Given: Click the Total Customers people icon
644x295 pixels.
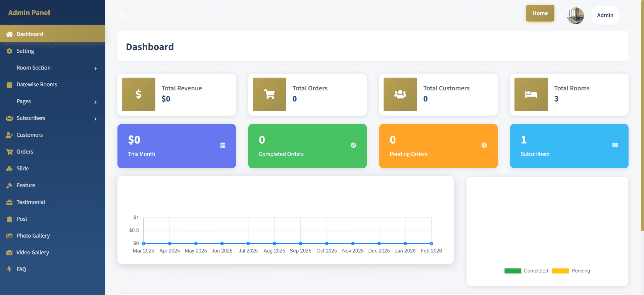Looking at the screenshot, I should 400,94.
